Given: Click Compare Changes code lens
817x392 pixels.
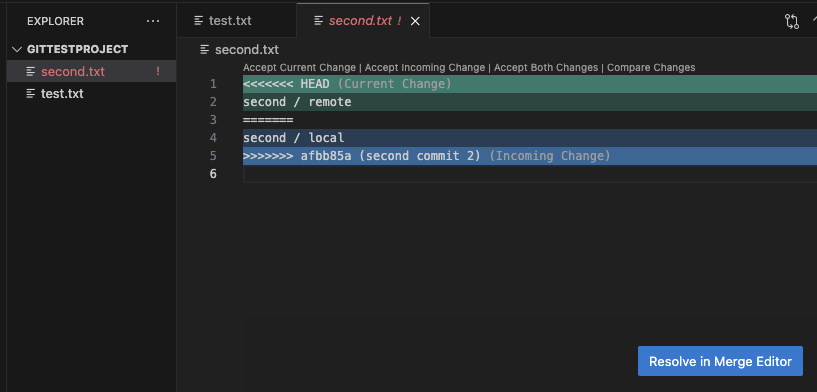Looking at the screenshot, I should [651, 68].
